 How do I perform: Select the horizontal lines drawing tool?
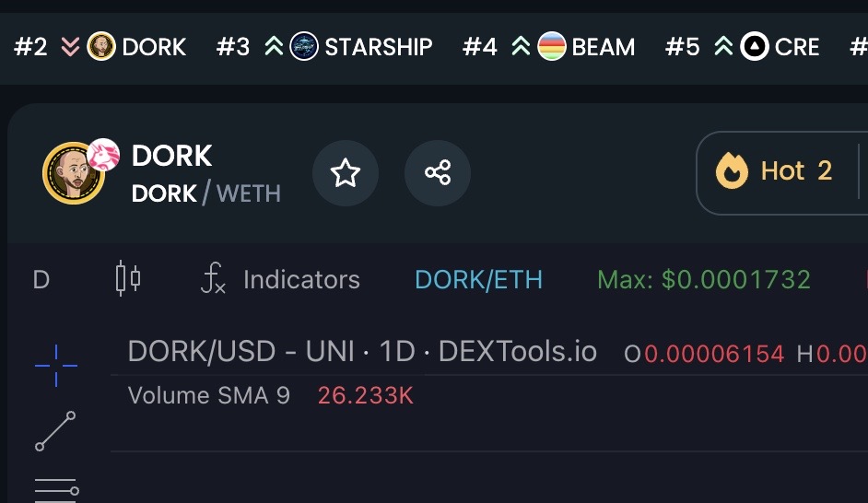(x=56, y=490)
